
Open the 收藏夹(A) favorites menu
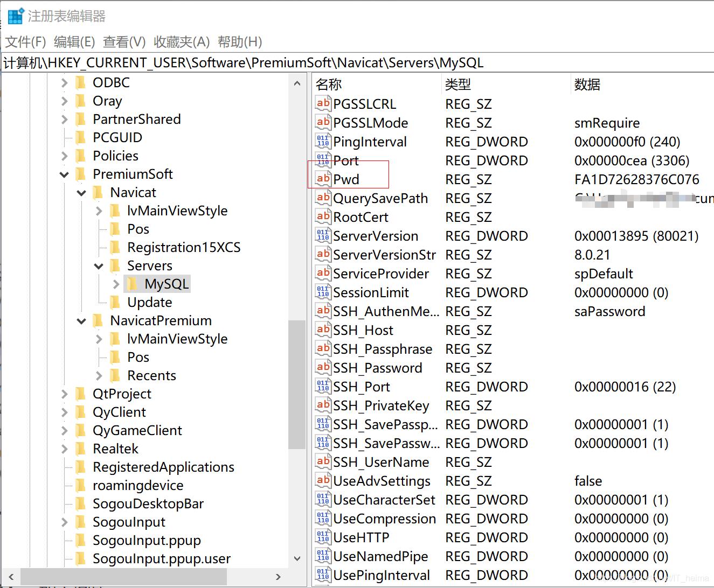click(x=182, y=42)
